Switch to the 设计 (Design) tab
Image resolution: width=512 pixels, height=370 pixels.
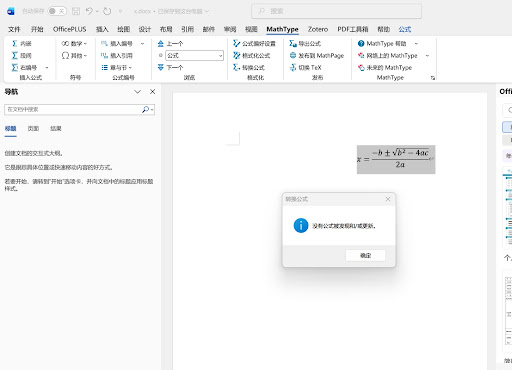click(x=145, y=29)
